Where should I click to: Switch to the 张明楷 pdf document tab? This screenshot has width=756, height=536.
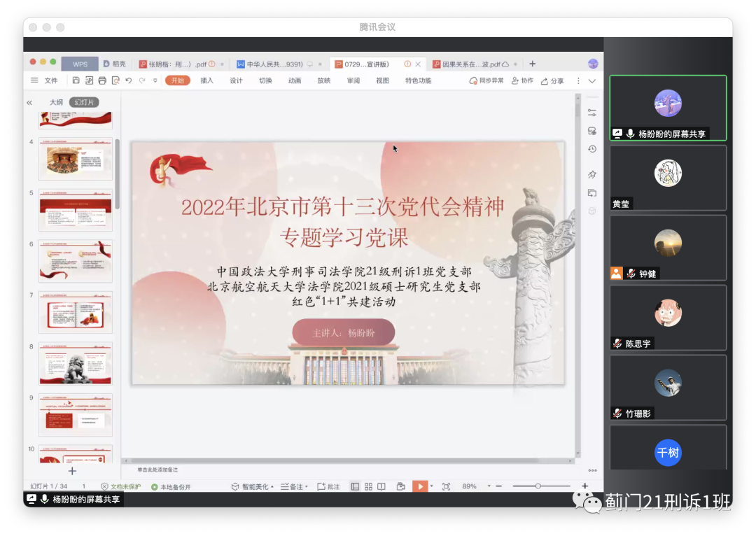tap(181, 64)
